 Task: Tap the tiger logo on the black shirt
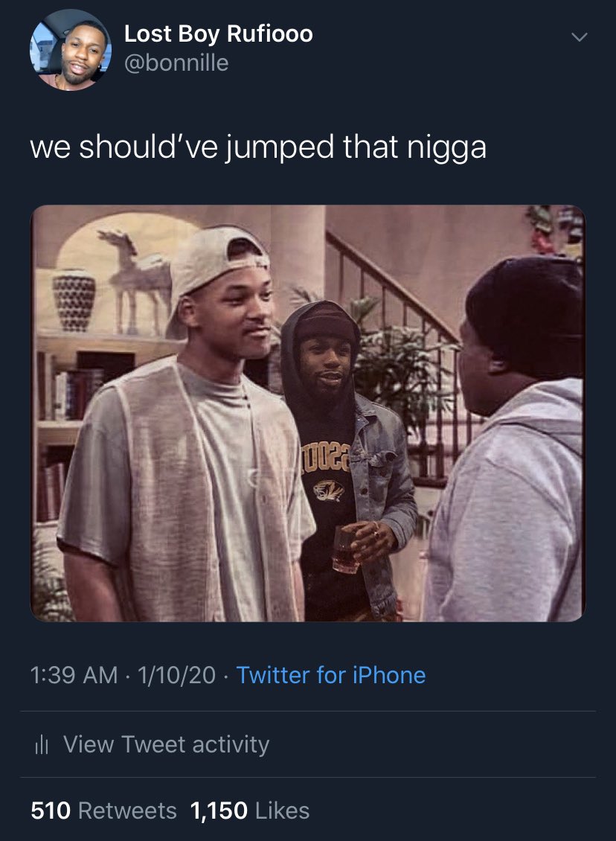[329, 490]
